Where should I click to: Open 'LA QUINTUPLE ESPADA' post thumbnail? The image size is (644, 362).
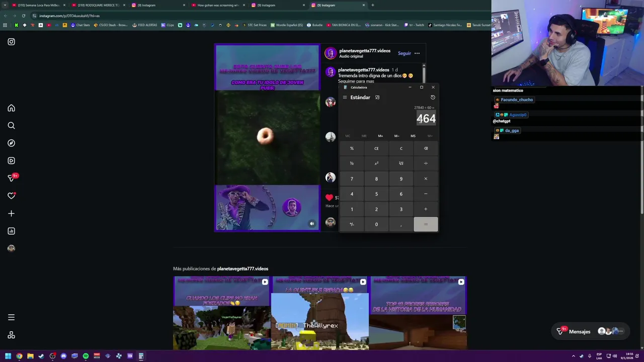(320, 313)
